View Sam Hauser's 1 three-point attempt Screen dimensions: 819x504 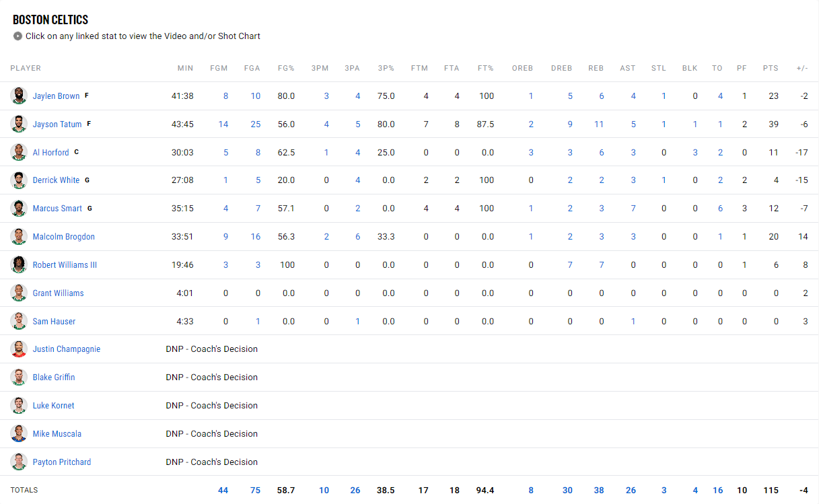(357, 322)
